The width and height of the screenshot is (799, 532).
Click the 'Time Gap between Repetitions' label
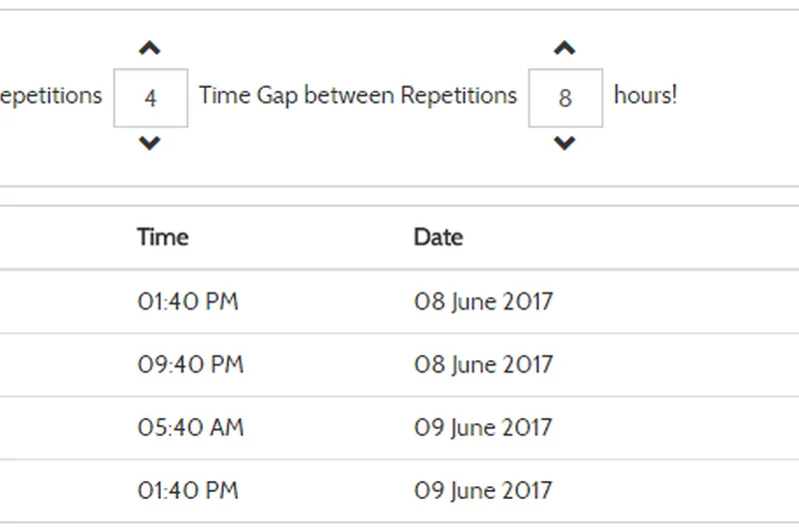pyautogui.click(x=358, y=96)
